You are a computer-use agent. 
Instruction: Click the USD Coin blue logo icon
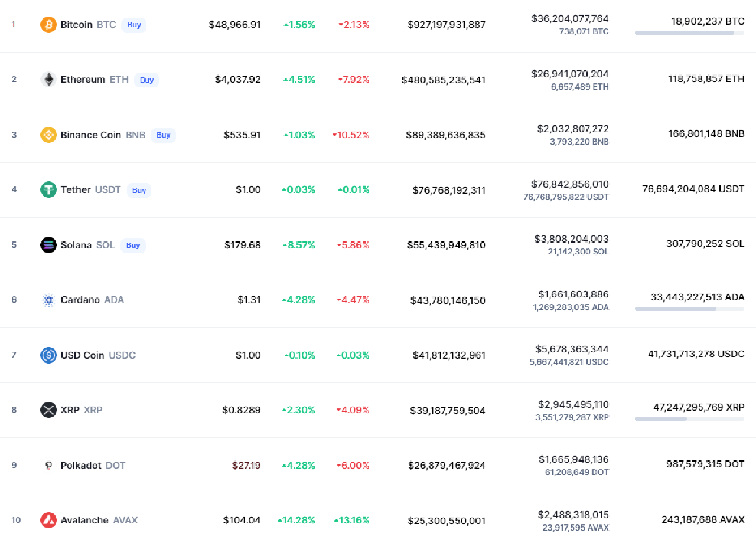click(48, 355)
